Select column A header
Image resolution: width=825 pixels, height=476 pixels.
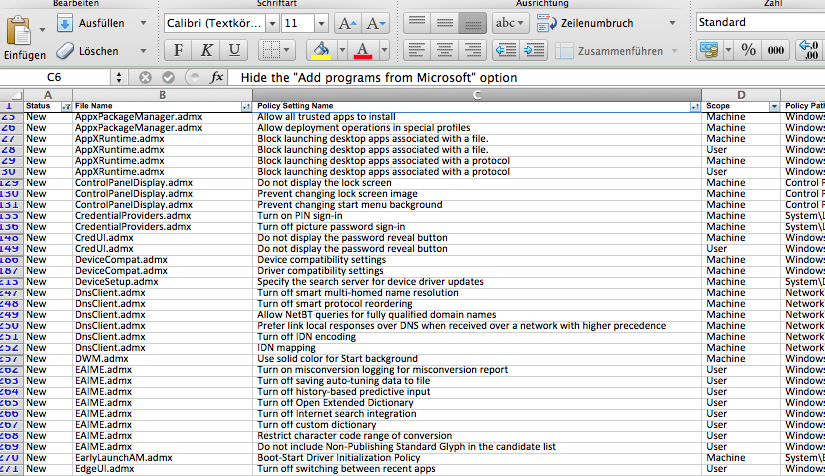[x=47, y=95]
